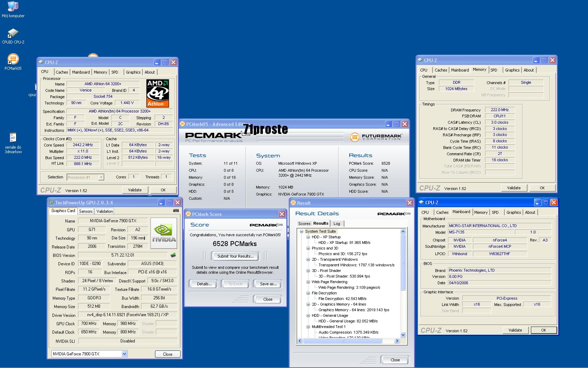Collapse the 3D - Pixel Shader node

click(308, 271)
